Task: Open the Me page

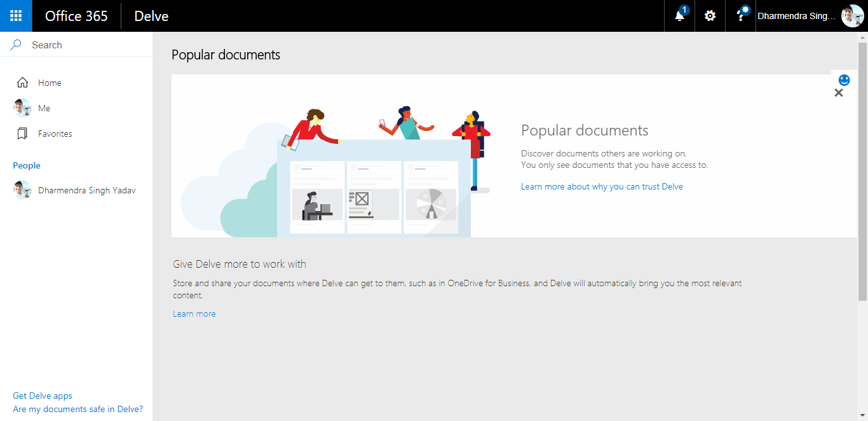Action: coord(44,108)
